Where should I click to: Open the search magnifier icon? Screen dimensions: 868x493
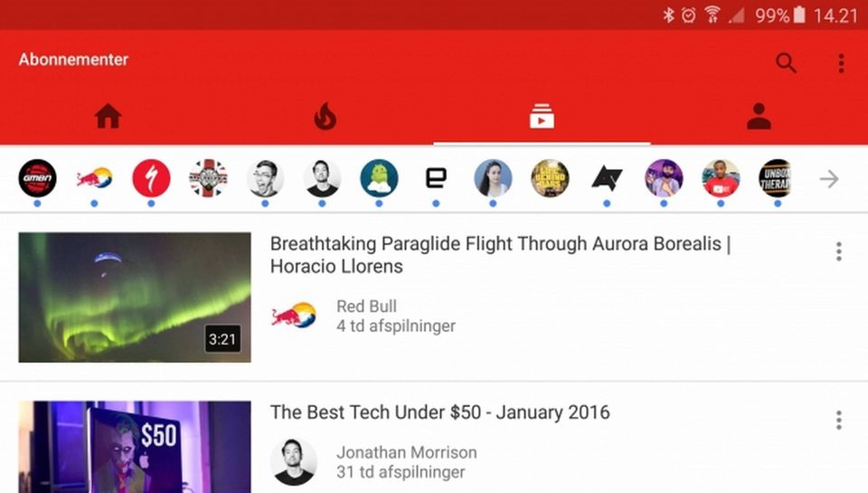coord(786,63)
